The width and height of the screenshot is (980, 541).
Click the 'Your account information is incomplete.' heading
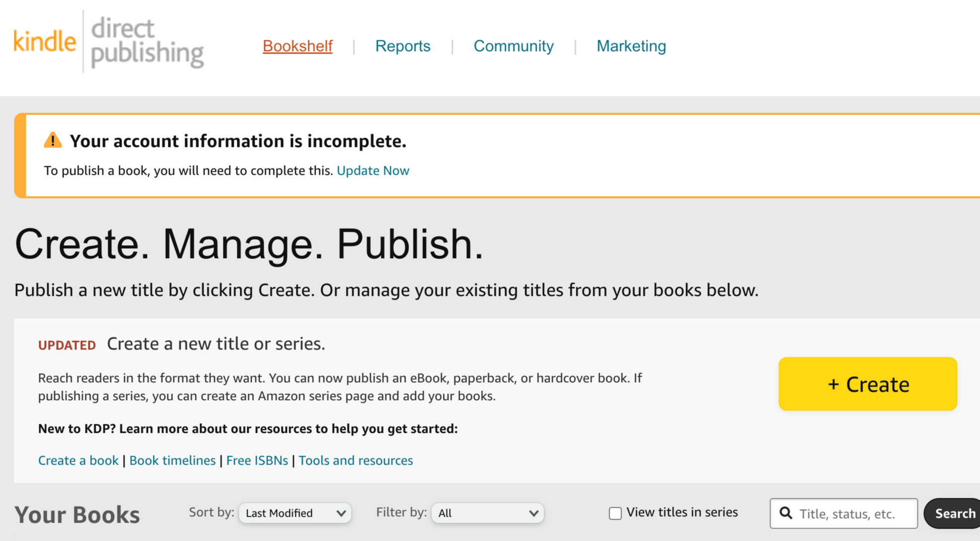(238, 141)
